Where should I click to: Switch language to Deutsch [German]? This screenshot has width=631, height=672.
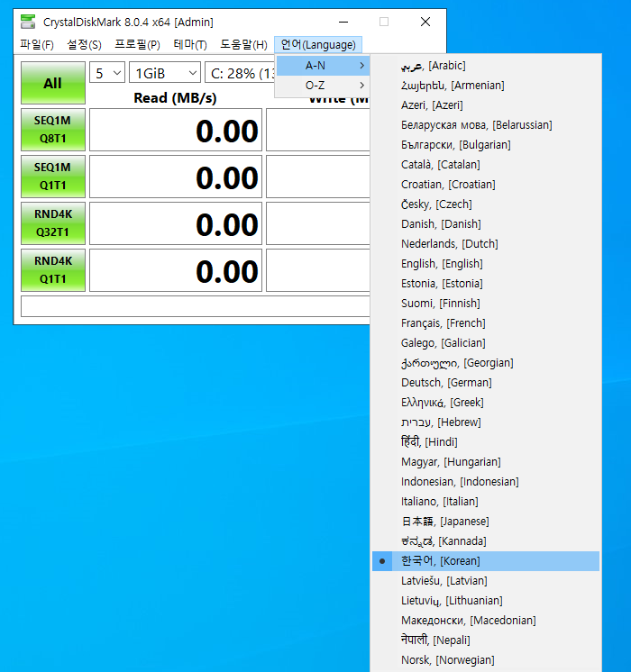[486, 382]
